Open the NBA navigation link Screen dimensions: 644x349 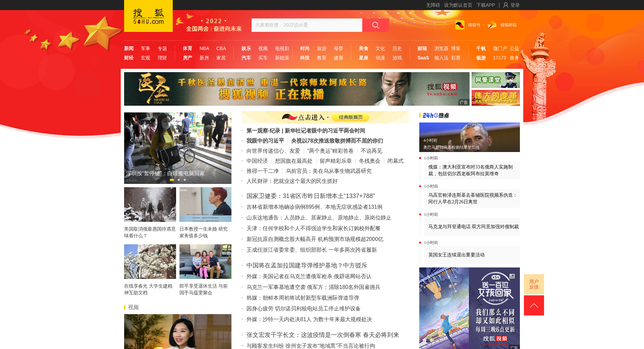tap(204, 49)
